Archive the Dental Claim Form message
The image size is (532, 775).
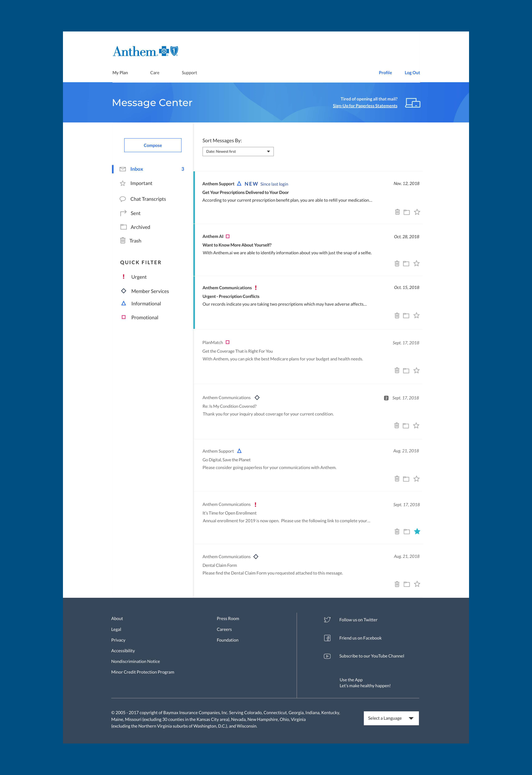pos(407,584)
